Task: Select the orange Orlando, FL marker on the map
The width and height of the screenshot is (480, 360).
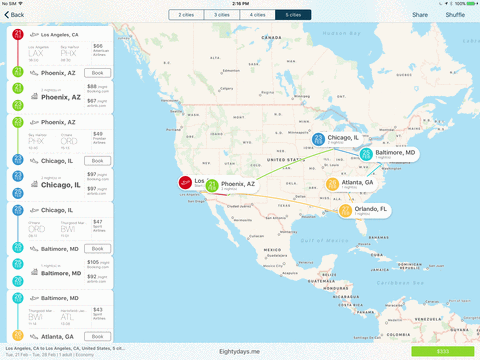Action: tap(345, 211)
